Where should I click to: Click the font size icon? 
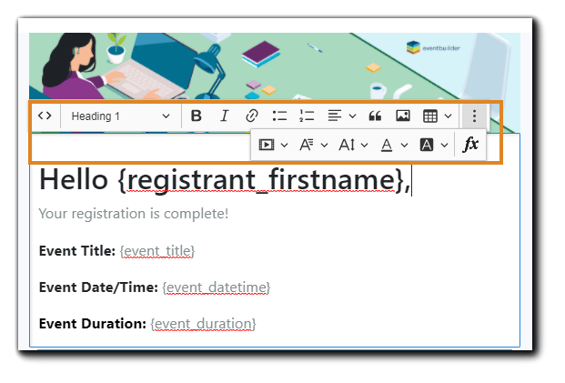coord(347,145)
